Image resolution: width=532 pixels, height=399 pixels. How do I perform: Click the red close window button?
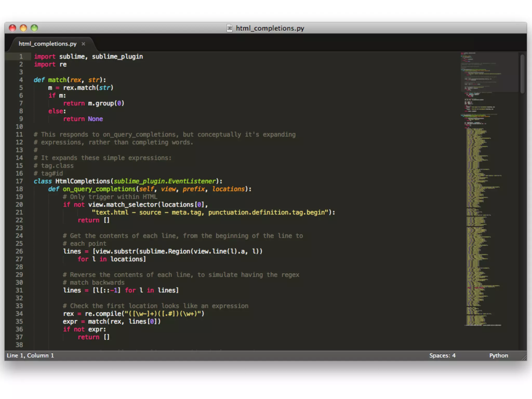pos(12,28)
